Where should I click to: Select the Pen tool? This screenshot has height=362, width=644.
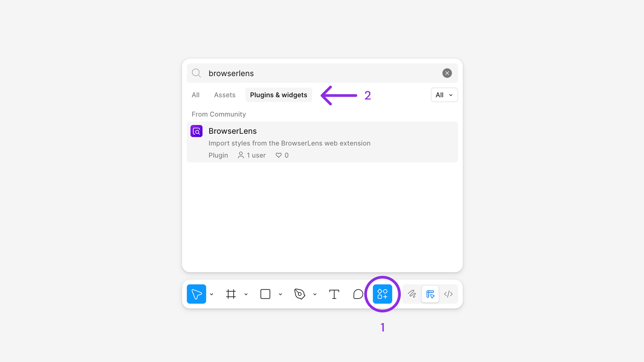(300, 294)
